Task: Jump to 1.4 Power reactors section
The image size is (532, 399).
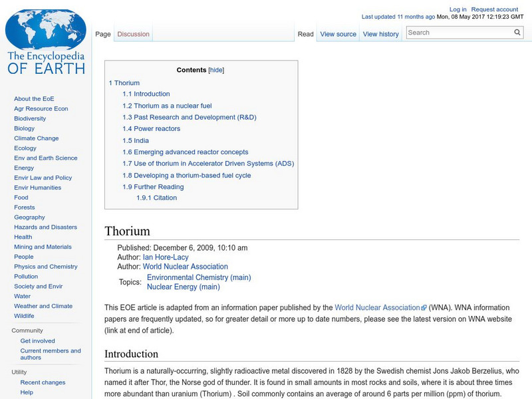Action: tap(152, 129)
